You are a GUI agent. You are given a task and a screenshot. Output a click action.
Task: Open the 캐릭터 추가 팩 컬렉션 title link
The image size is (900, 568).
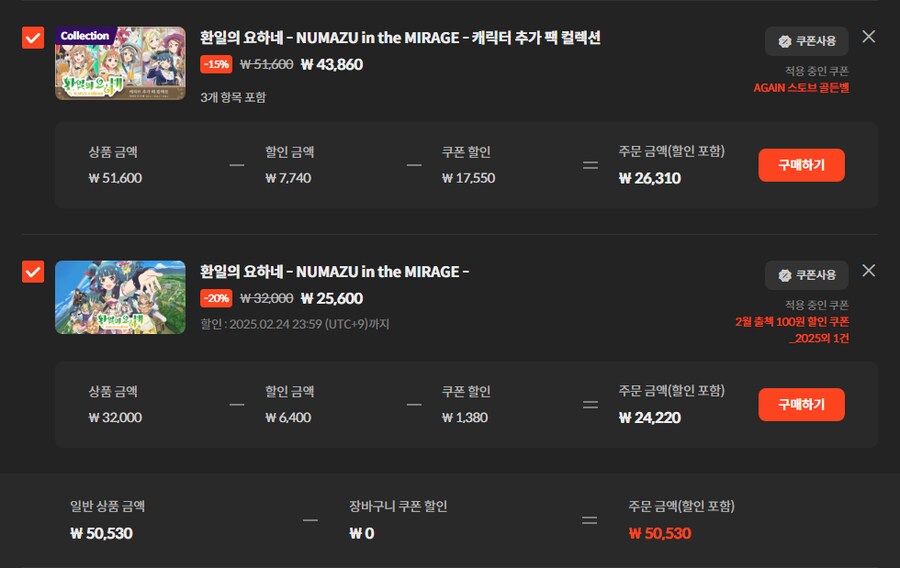pos(400,38)
